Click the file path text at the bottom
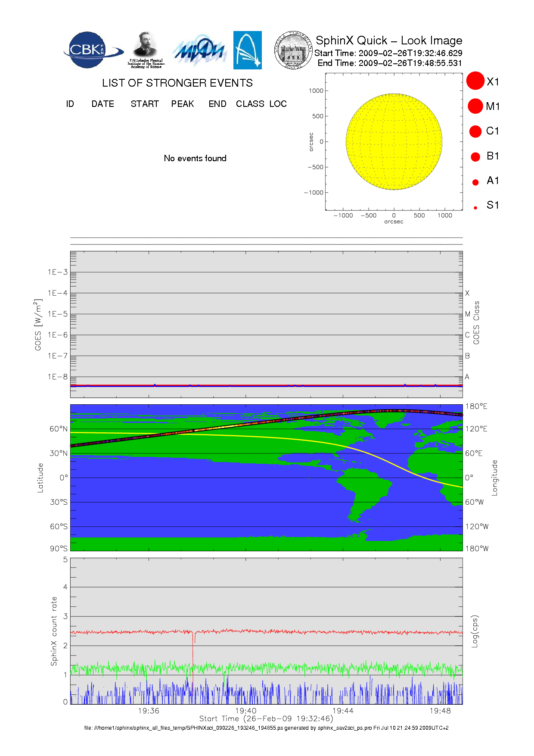The height and width of the screenshot is (756, 534). [x=266, y=728]
